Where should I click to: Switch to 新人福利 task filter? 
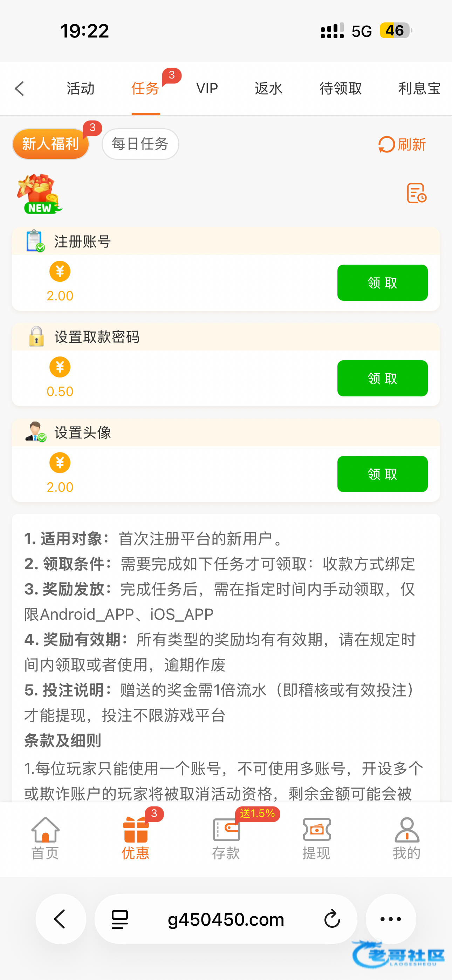coord(50,144)
